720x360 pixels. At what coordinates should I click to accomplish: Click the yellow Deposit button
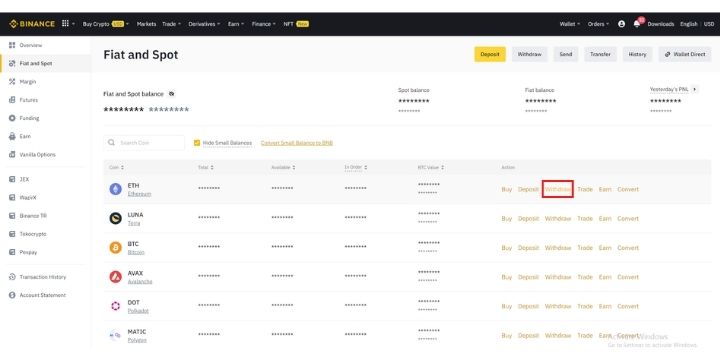coord(490,54)
